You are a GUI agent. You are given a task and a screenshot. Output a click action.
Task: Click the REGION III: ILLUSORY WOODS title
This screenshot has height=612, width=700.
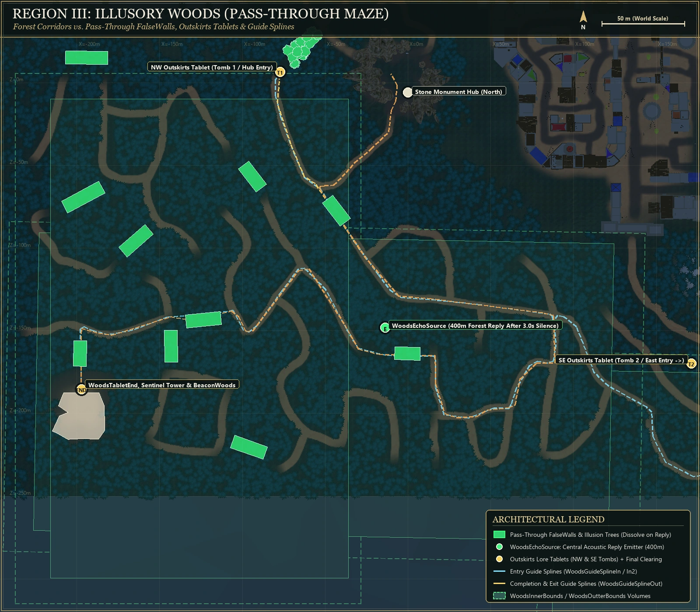[201, 14]
